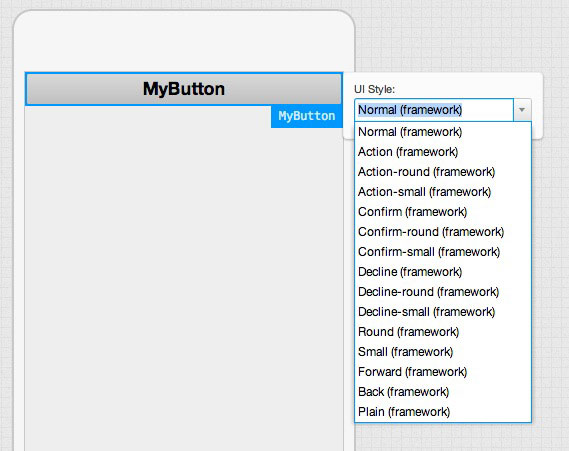Choose Forward (framework) style

point(443,372)
